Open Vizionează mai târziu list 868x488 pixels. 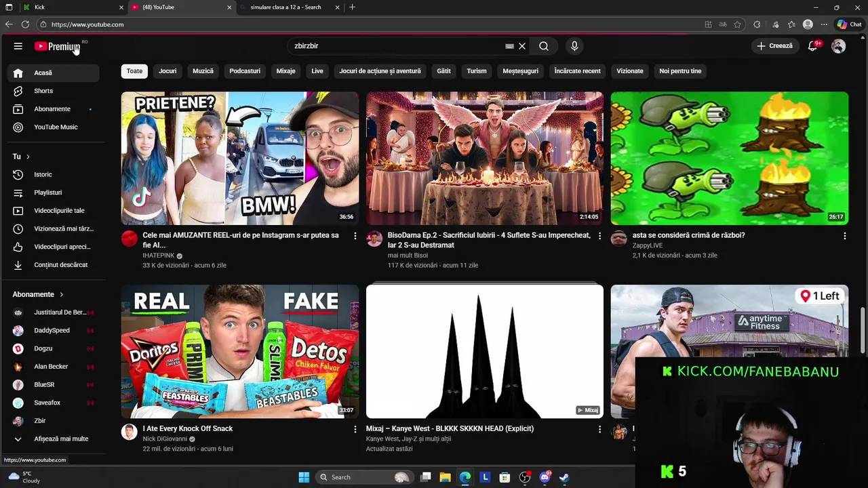(54, 229)
